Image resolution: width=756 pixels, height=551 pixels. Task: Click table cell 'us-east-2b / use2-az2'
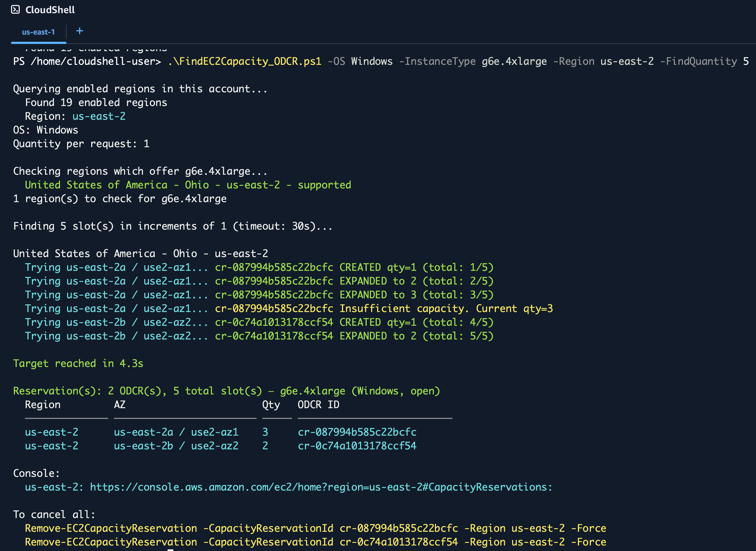click(x=176, y=446)
